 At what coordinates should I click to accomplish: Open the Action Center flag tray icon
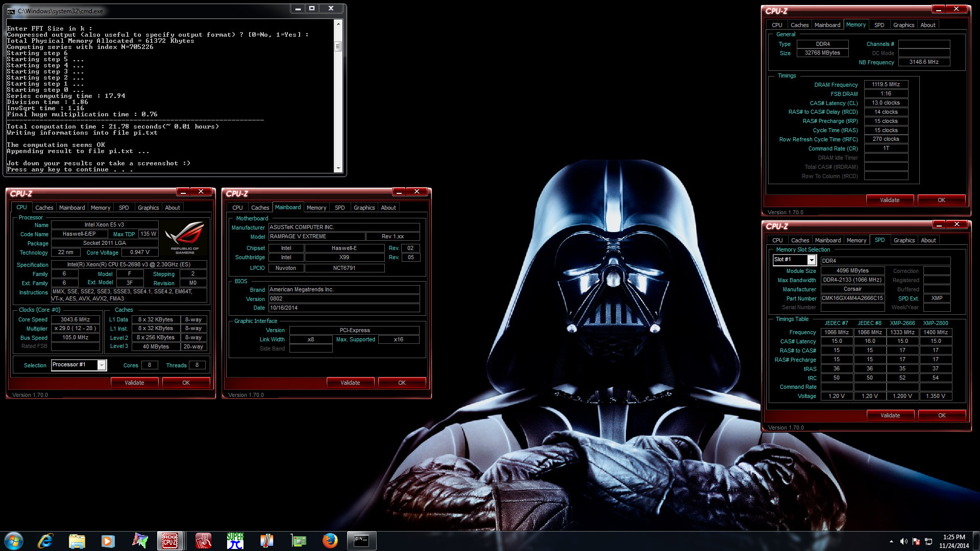[916, 541]
